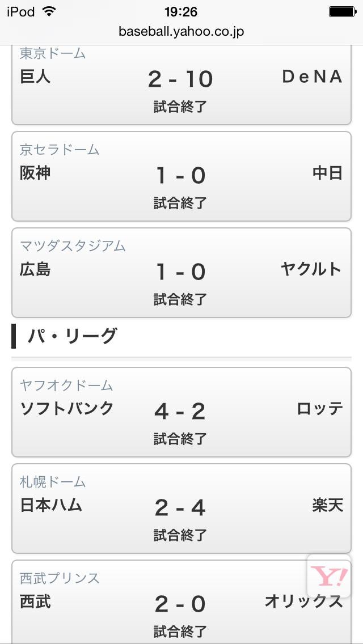
Task: Open the 阪神 vs 中日 game card
Action: coord(181,176)
